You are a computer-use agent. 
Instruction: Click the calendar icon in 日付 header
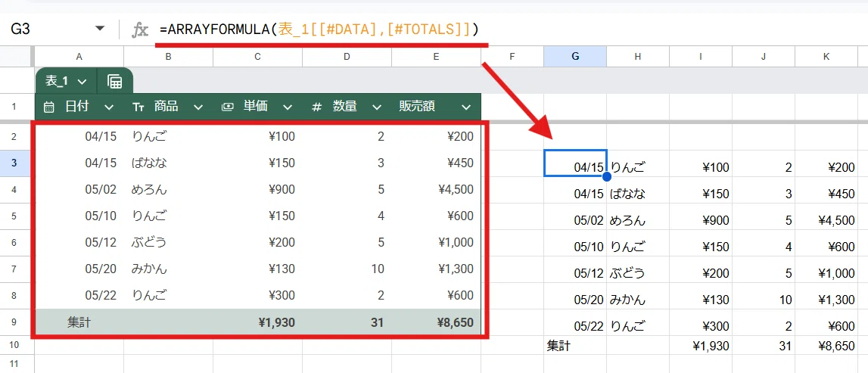click(48, 107)
